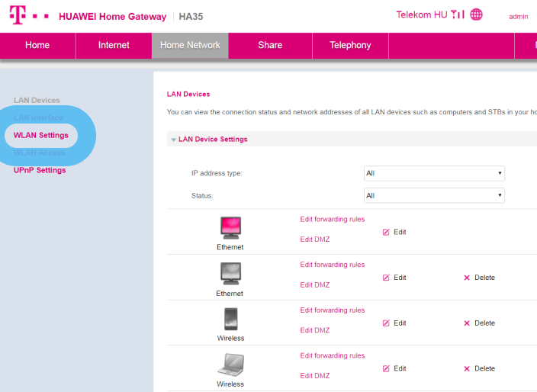
Task: Click the pink Ethernet computer icon
Action: coord(230,227)
